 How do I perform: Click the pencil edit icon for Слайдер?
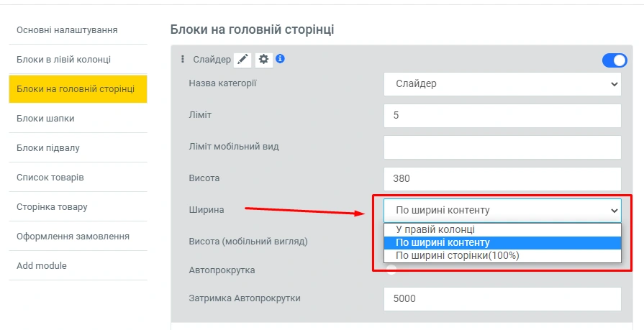pos(242,60)
